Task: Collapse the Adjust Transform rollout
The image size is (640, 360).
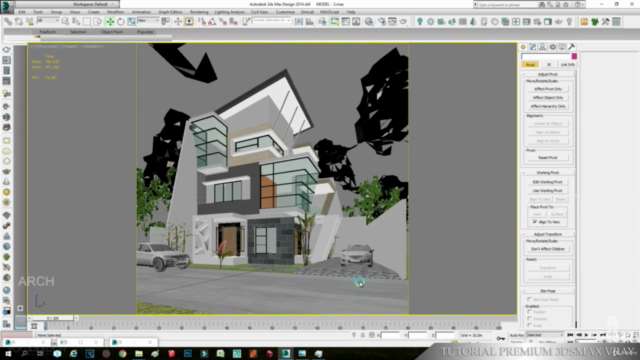Action: click(548, 234)
